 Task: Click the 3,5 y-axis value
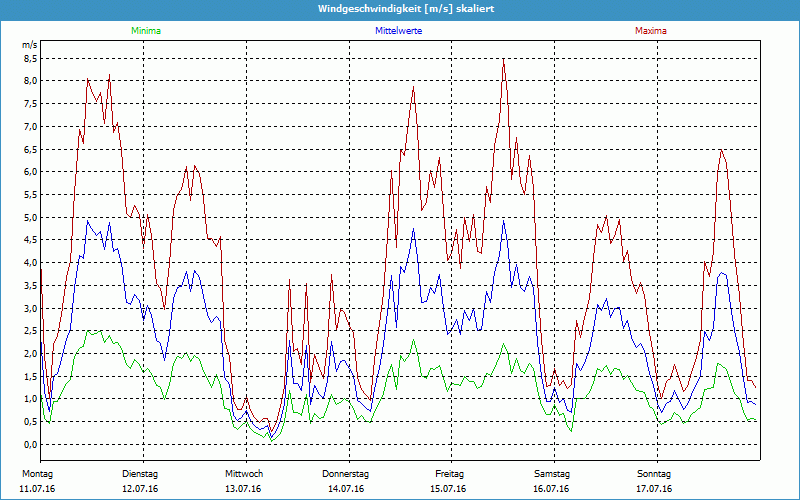[x=31, y=285]
